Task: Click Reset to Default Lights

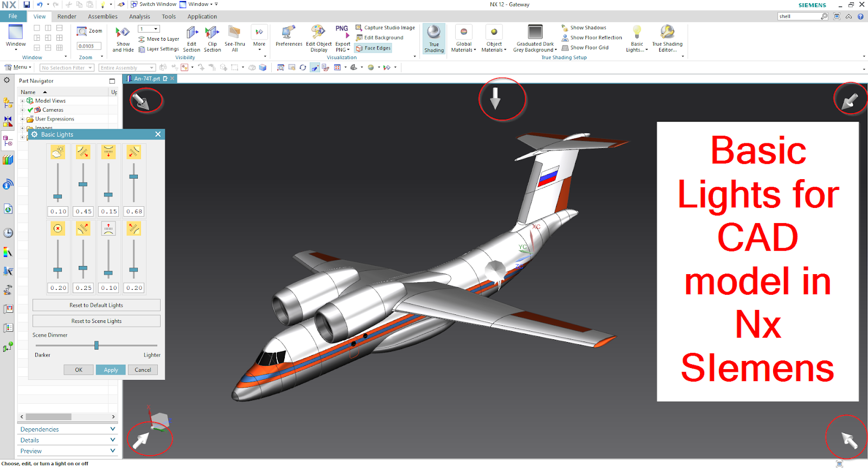Action: click(x=97, y=305)
